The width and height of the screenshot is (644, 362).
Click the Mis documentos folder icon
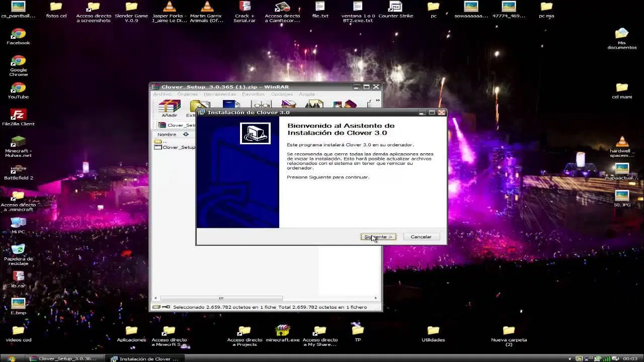click(622, 34)
